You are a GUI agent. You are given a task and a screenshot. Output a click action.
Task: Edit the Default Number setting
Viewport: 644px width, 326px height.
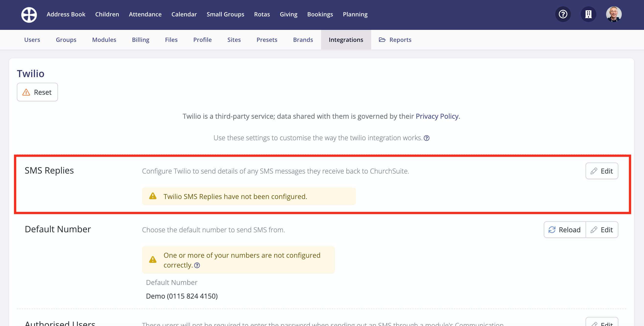tap(601, 229)
